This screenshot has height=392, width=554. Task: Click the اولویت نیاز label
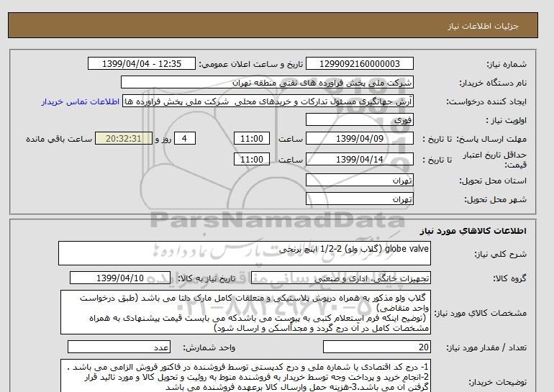coord(506,120)
